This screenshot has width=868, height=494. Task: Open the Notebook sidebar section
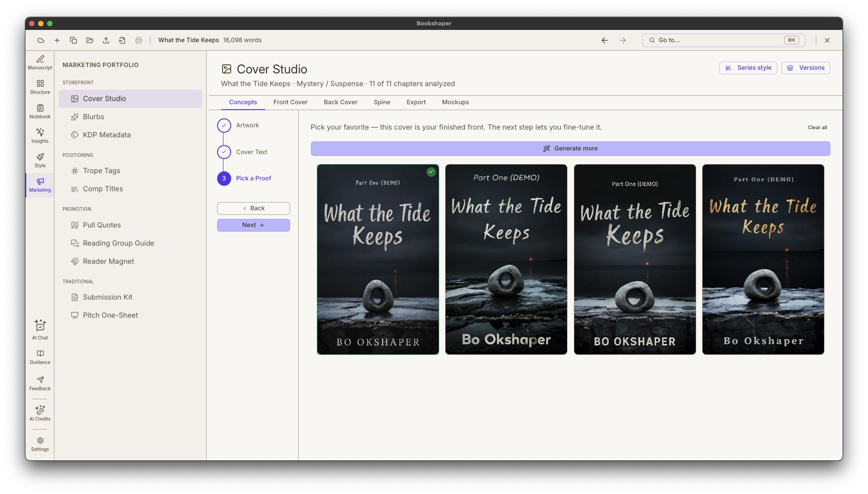40,111
